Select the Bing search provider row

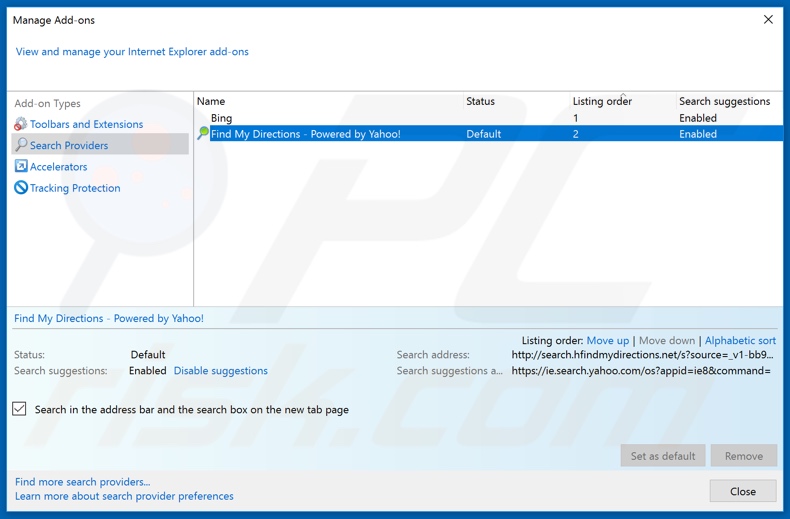click(x=489, y=118)
